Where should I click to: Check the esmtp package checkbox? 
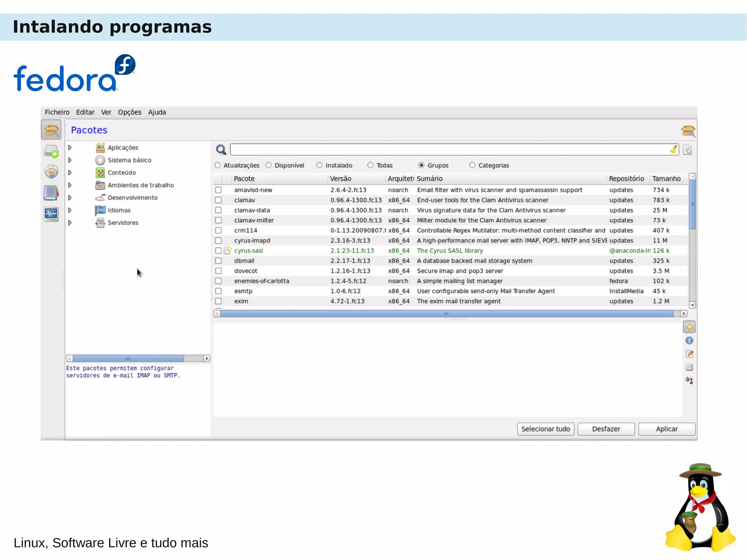coord(218,291)
